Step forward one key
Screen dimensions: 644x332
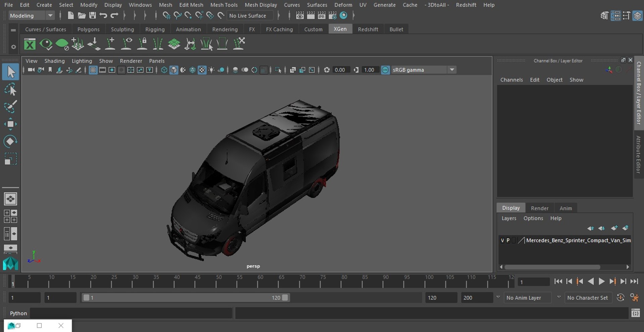pyautogui.click(x=612, y=281)
